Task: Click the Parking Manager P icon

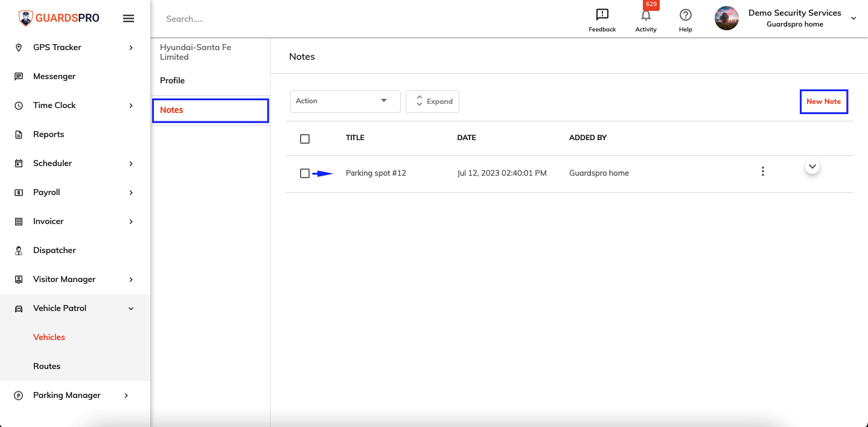Action: pos(19,396)
